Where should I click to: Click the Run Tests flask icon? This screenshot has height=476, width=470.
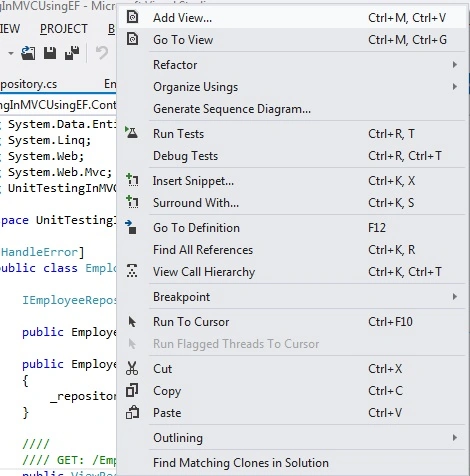click(x=132, y=133)
